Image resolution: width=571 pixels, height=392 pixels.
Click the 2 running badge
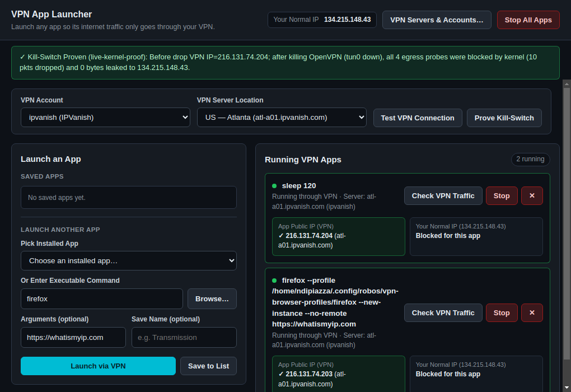[530, 159]
